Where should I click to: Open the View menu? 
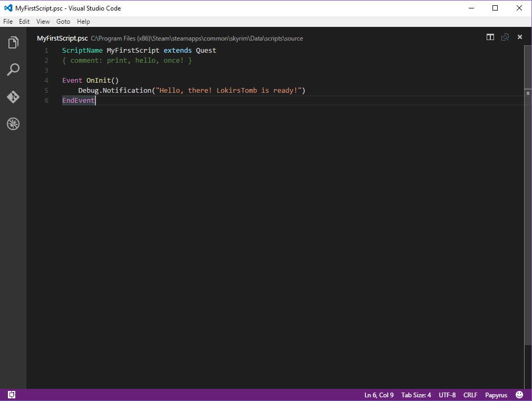pyautogui.click(x=43, y=22)
